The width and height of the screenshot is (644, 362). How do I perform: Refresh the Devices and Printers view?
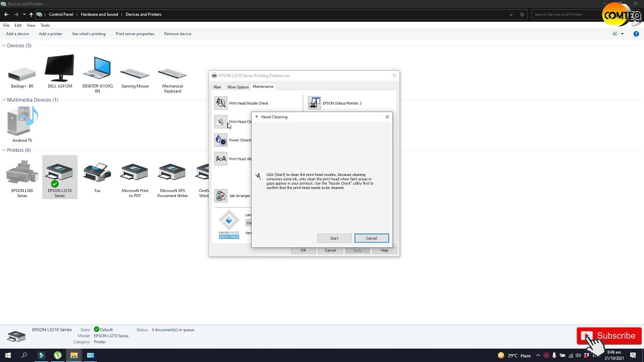[x=522, y=15]
